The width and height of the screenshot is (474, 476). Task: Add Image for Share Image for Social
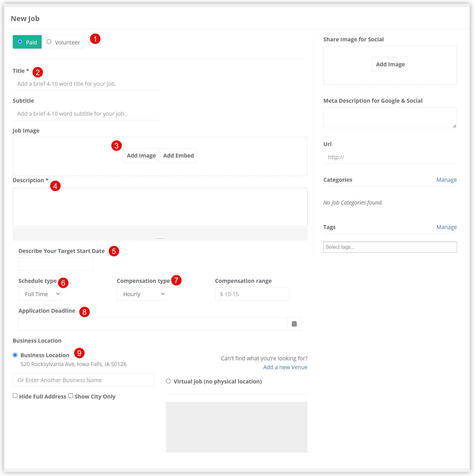pos(390,64)
